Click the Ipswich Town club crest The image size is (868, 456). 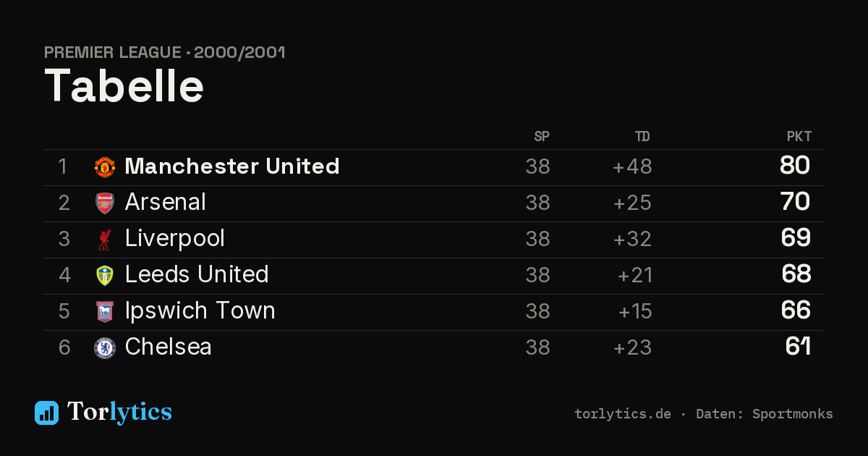point(105,312)
